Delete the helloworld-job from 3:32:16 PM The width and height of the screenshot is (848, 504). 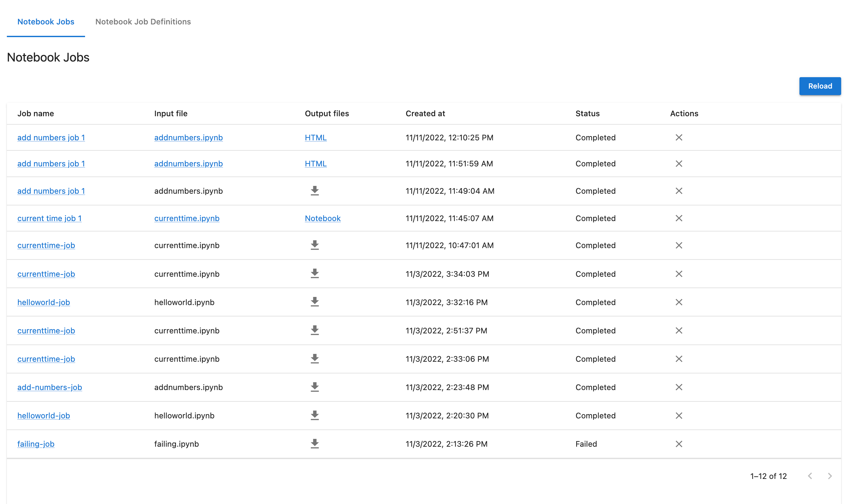pos(679,302)
